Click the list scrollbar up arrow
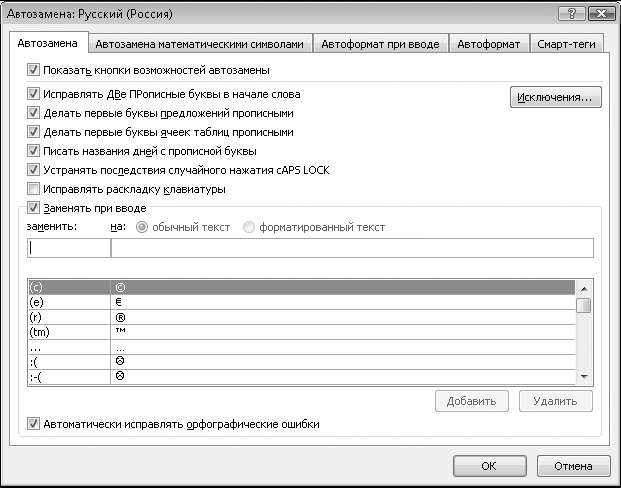Viewport: 621px width, 488px height. point(584,289)
